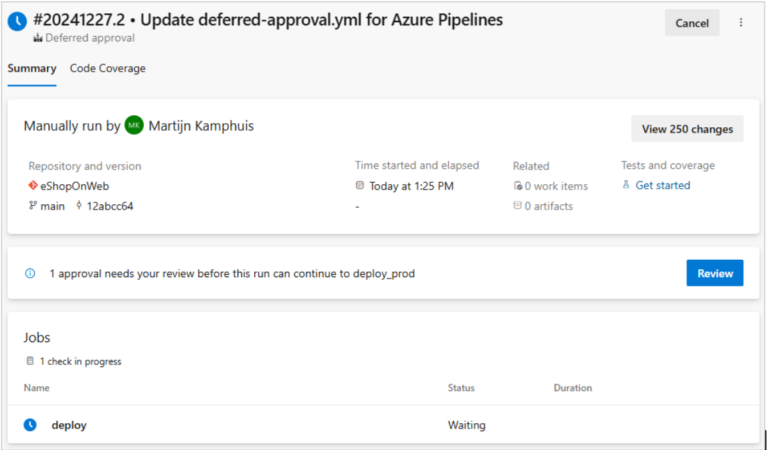Click 0 artifacts text

tap(549, 206)
